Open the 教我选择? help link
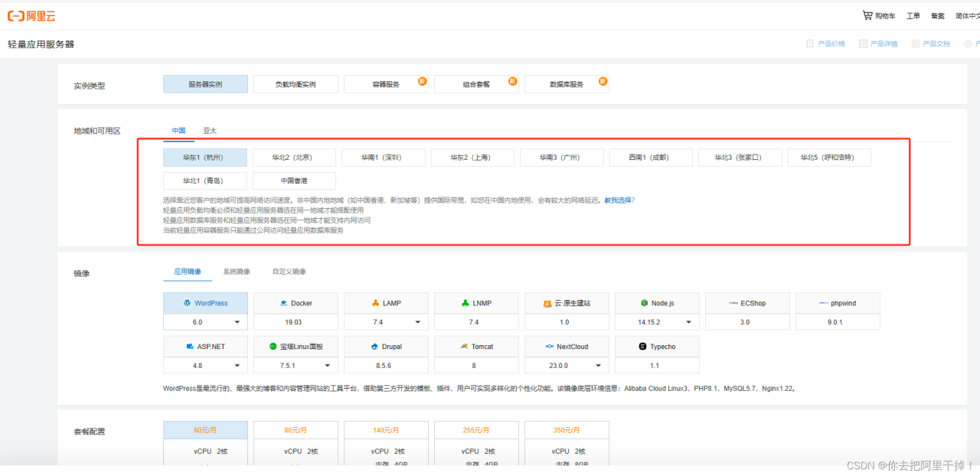Screen dimensions: 980x476 (619, 200)
